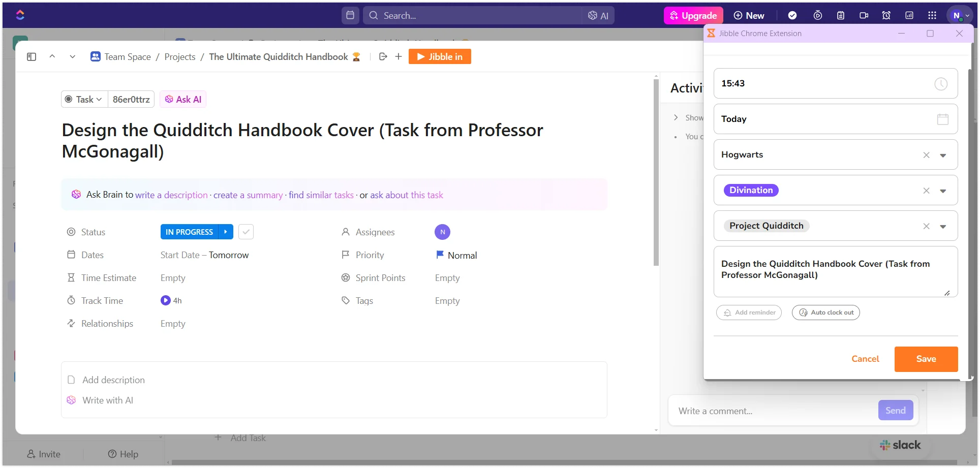The width and height of the screenshot is (980, 468).
Task: Click create a summary link
Action: 248,195
